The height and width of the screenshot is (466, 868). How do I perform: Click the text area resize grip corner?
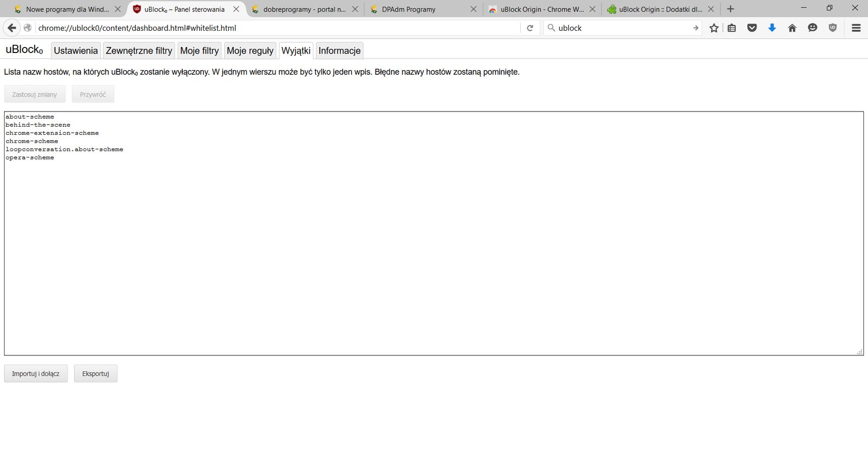tap(860, 352)
